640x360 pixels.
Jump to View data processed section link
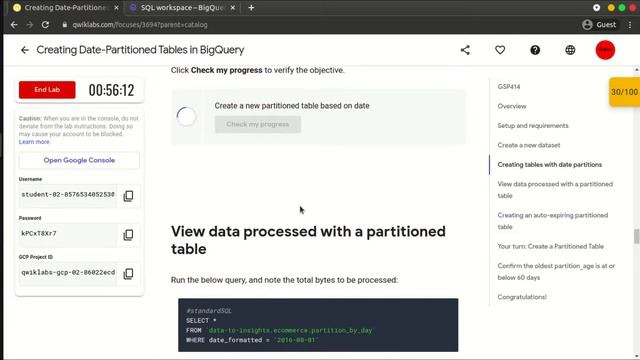pos(555,190)
